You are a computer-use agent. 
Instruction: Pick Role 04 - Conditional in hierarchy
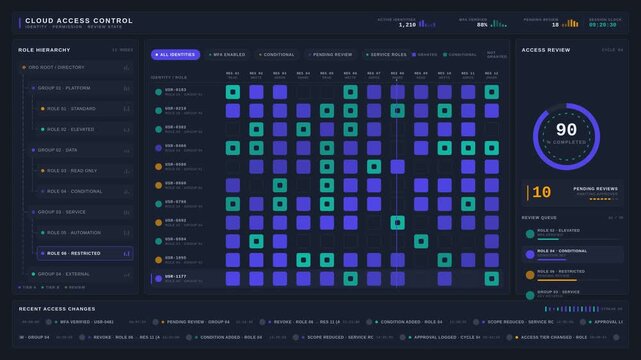[85, 191]
